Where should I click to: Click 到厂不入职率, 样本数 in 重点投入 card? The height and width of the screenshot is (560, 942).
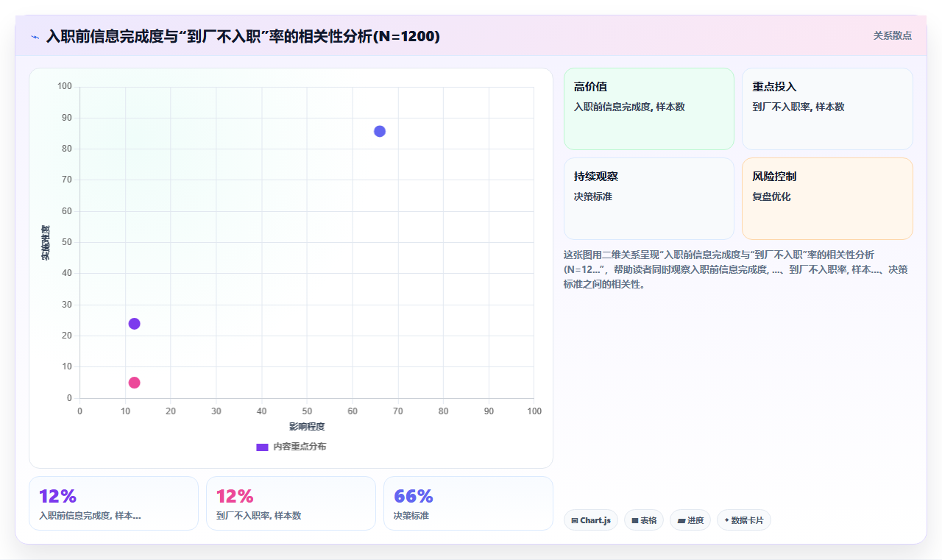point(798,107)
